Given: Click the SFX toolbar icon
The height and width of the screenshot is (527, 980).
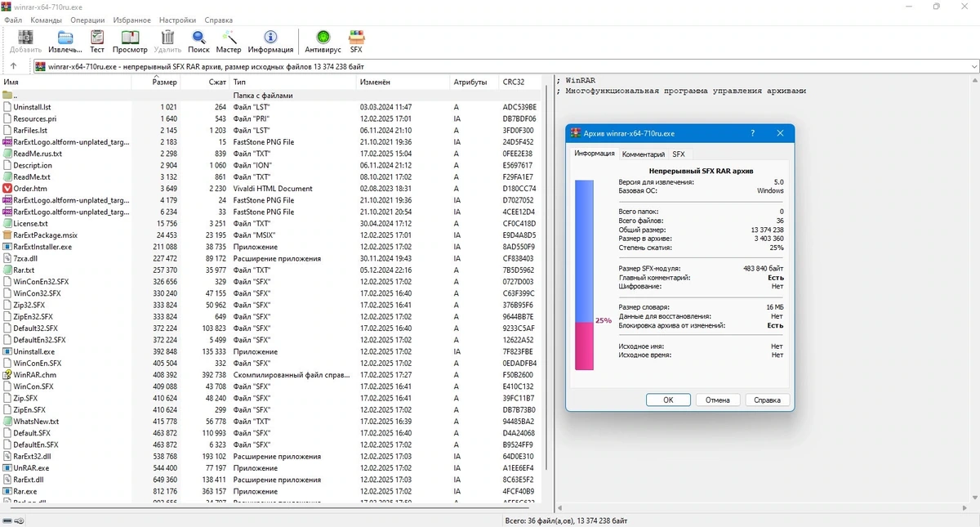Looking at the screenshot, I should tap(356, 38).
